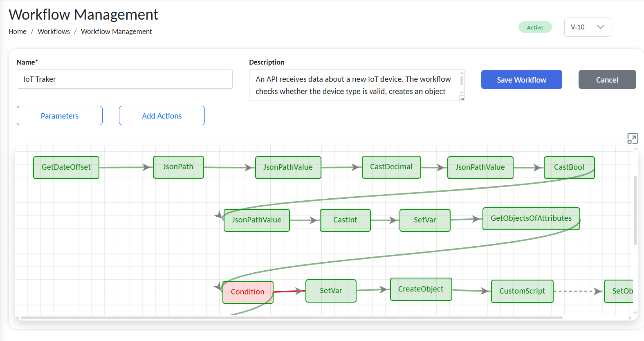Click Add Actions button

click(162, 116)
